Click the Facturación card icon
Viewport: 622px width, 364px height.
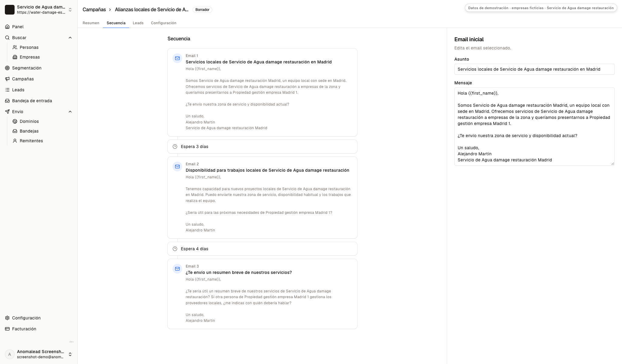pos(7,329)
